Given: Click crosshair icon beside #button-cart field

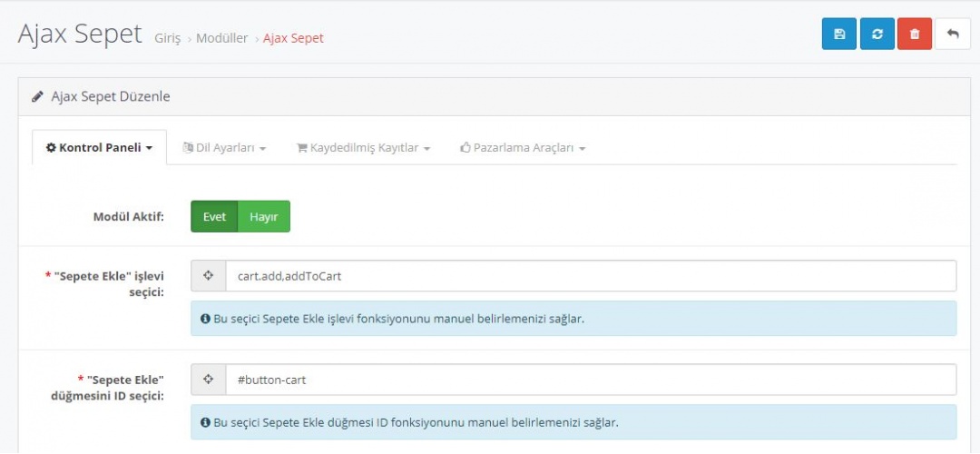Looking at the screenshot, I should point(208,380).
